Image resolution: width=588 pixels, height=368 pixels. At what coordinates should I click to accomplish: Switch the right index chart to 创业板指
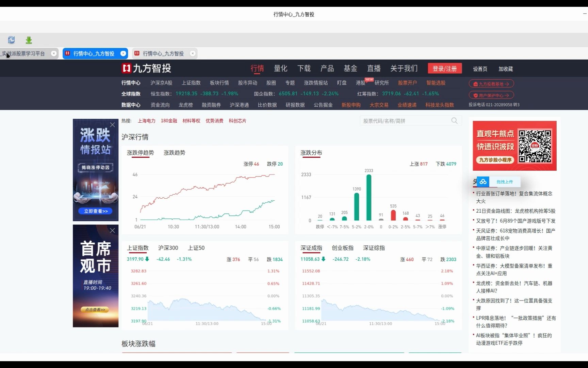(343, 248)
